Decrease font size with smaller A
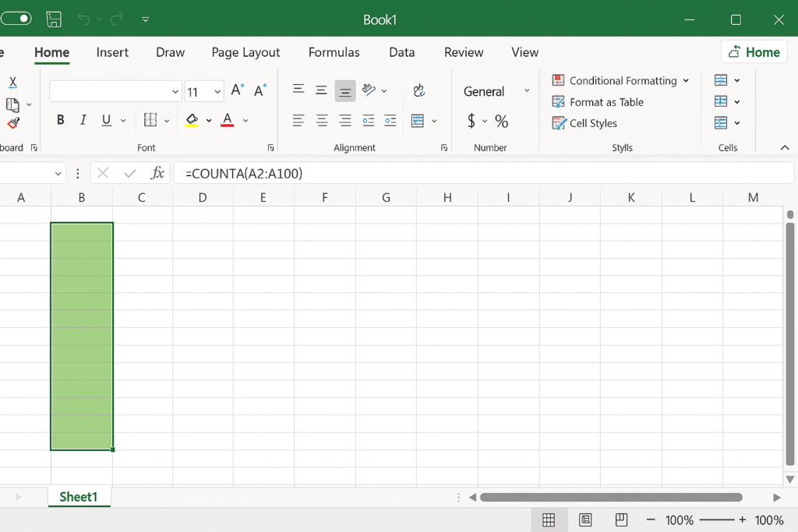798x532 pixels. pos(260,90)
